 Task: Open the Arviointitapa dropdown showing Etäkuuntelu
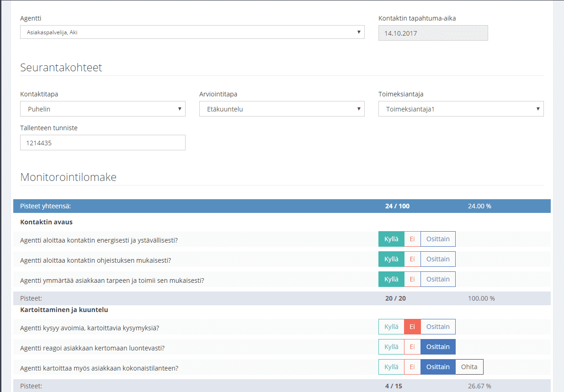tap(282, 109)
